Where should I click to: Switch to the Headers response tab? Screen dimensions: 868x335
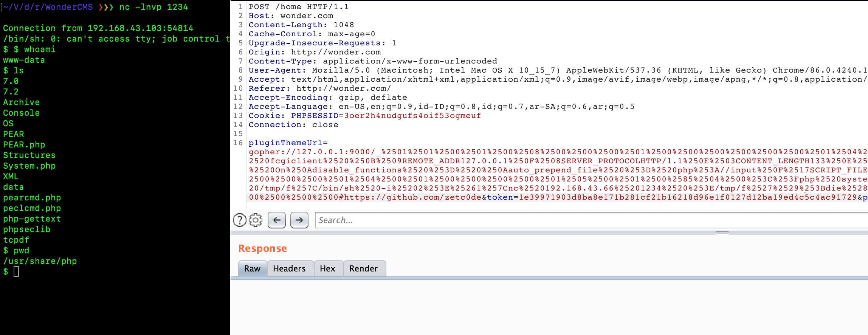tap(290, 268)
